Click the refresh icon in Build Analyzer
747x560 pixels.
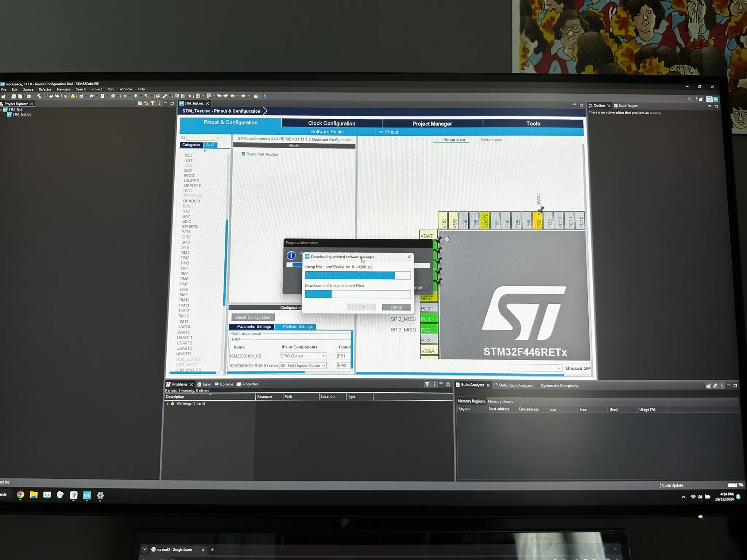[x=715, y=385]
